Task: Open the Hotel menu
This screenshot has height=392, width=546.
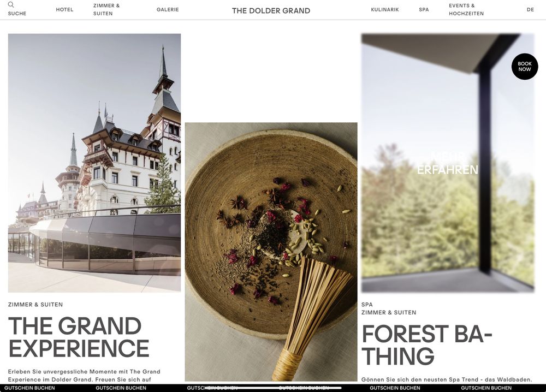Action: pos(65,9)
